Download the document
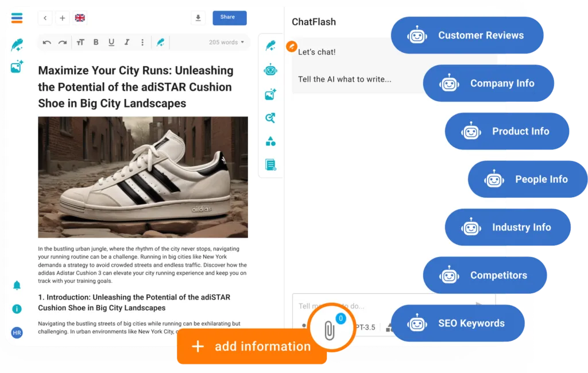Image resolution: width=588 pixels, height=373 pixels. pyautogui.click(x=198, y=18)
